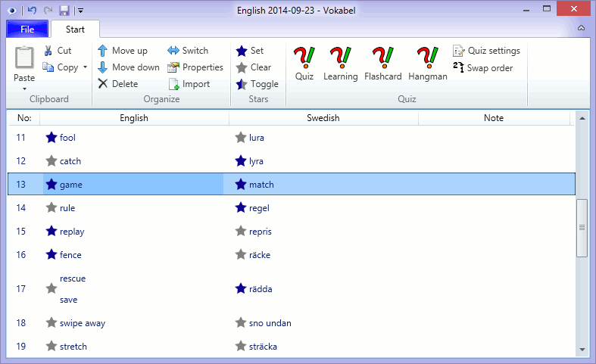The width and height of the screenshot is (596, 364).
Task: Sort by the English column header
Action: click(134, 118)
